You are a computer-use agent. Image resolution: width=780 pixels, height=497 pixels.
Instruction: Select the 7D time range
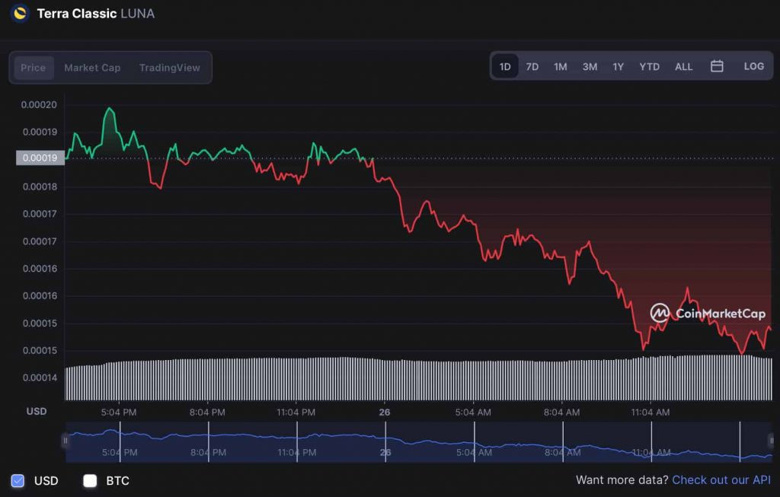(x=532, y=67)
